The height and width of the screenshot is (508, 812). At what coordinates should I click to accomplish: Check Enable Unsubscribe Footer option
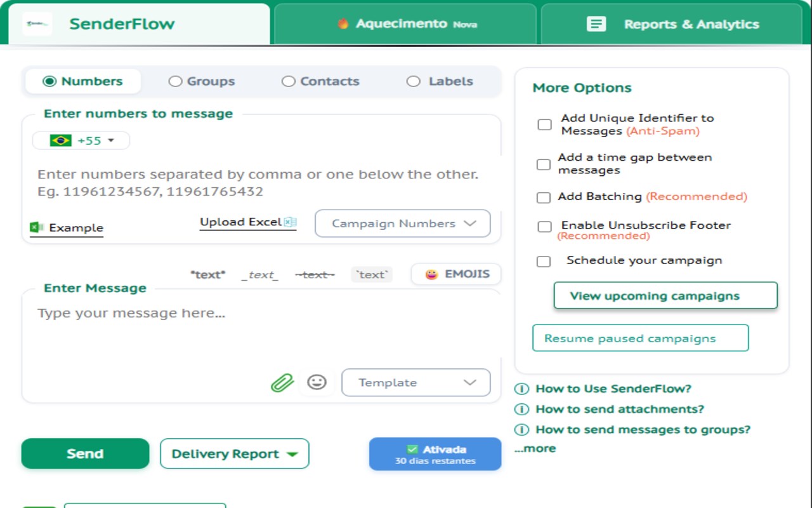click(544, 227)
